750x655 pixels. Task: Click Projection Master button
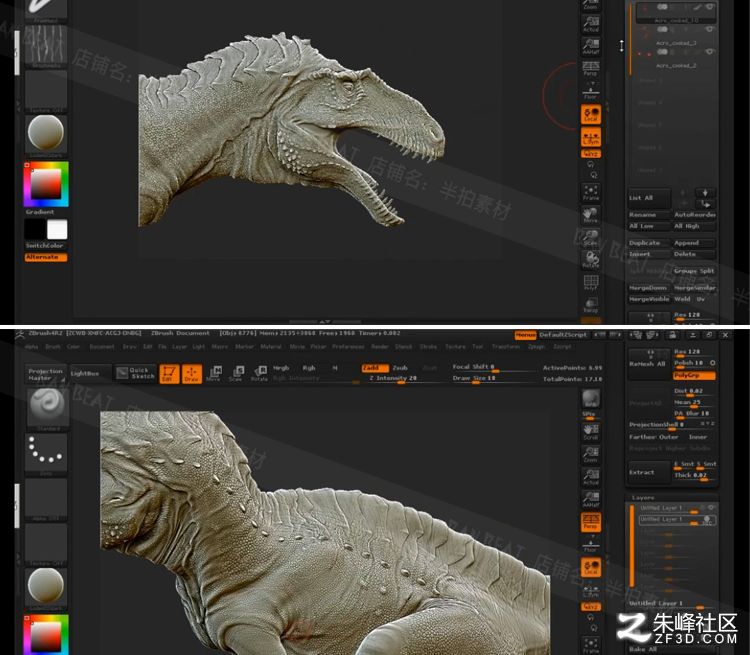[x=46, y=374]
